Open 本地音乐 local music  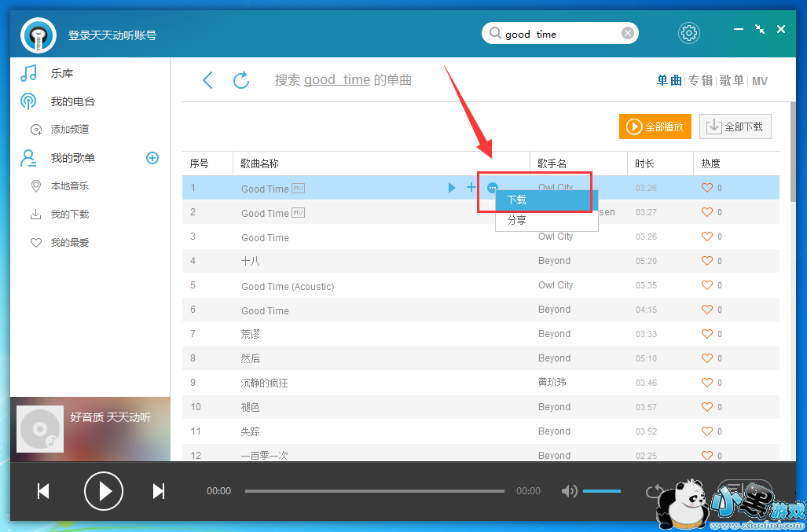[x=69, y=185]
